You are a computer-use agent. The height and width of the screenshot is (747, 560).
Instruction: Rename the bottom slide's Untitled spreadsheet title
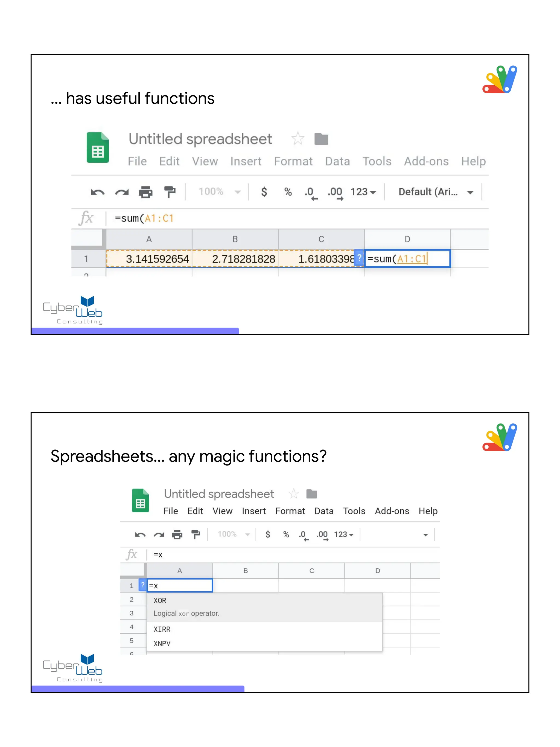click(x=219, y=494)
